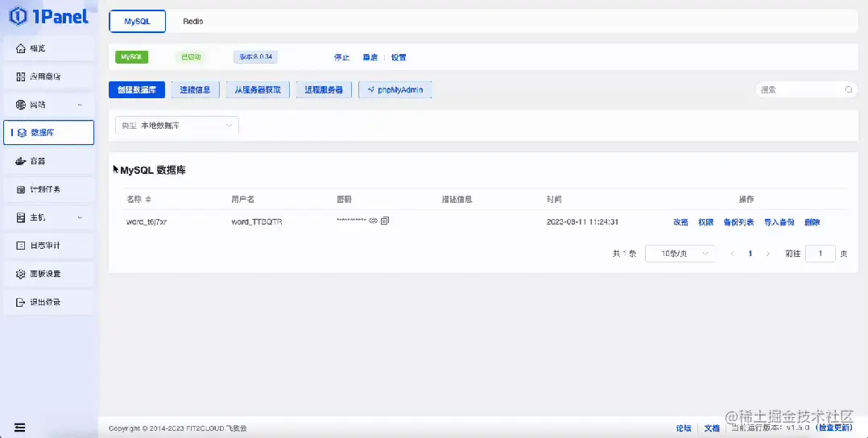Click 检查更新 check update link
The width and height of the screenshot is (868, 438).
pyautogui.click(x=835, y=428)
